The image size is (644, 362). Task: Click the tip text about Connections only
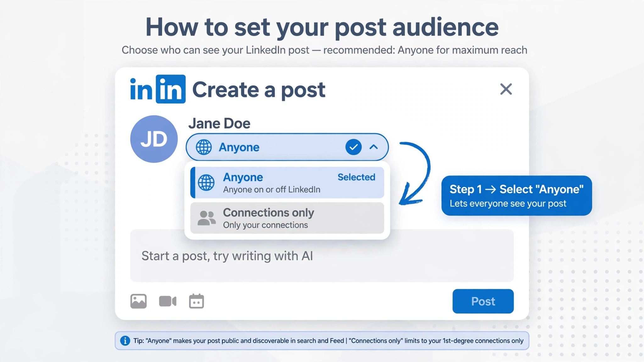[x=436, y=341]
